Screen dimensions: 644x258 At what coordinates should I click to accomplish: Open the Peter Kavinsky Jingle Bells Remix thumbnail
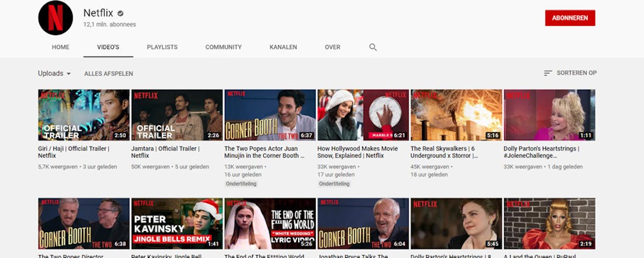pyautogui.click(x=177, y=223)
